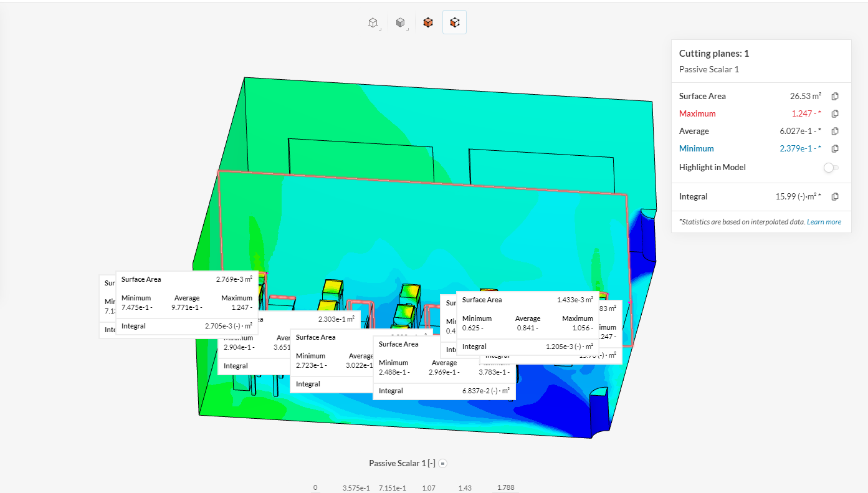Click the 3.783e-1 maximum tooltip value
This screenshot has height=493, width=868.
pyautogui.click(x=494, y=372)
